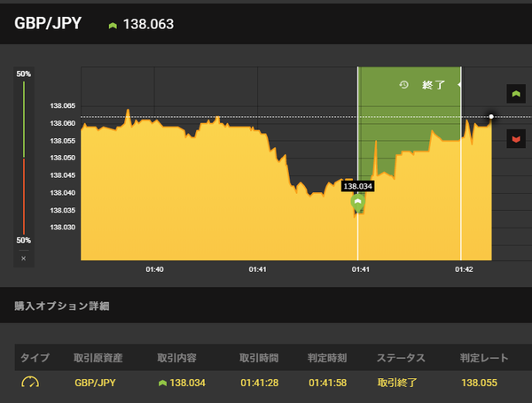
Task: Close the sentiment gauge with the X
Action: click(23, 259)
